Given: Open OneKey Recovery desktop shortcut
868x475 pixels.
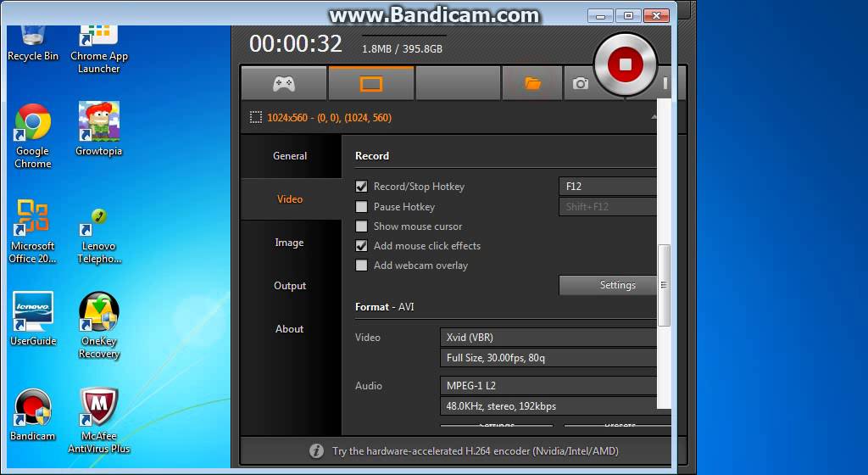Looking at the screenshot, I should [x=99, y=326].
